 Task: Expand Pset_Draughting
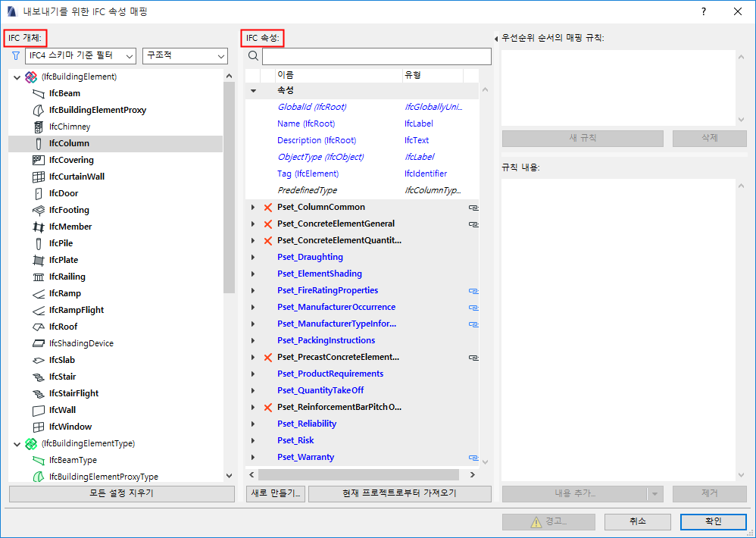coord(253,258)
